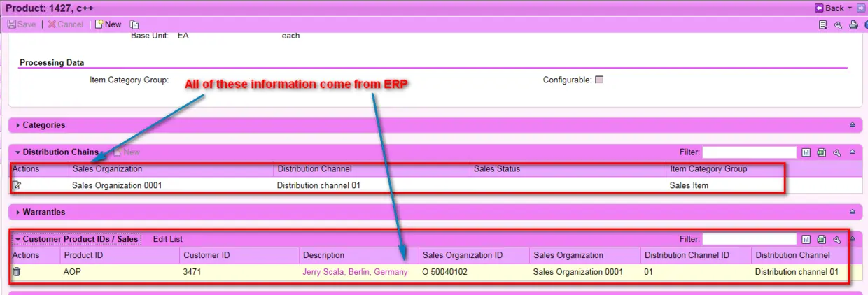Personalize the Customer Product IDs table
This screenshot has width=868, height=295.
[836, 239]
